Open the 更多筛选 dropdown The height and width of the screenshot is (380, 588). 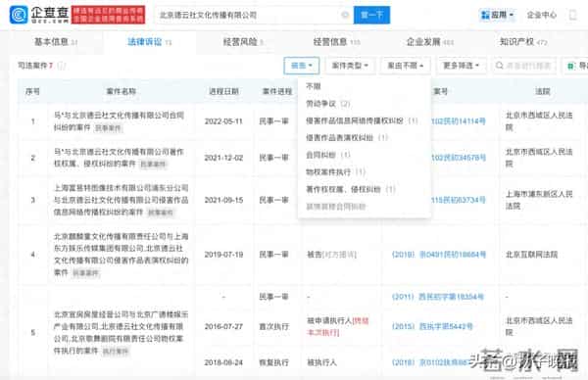pos(461,66)
